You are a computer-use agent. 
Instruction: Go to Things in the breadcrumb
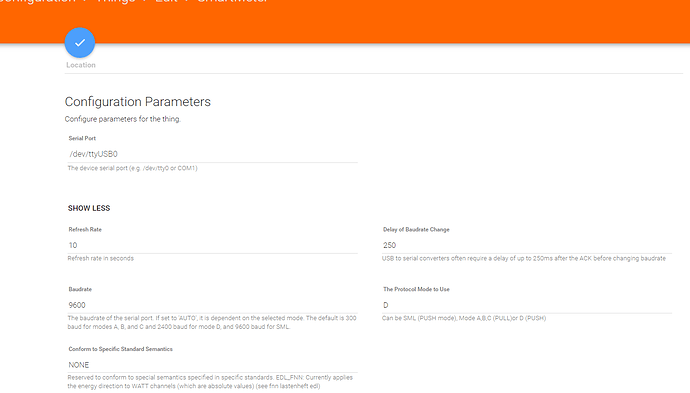[x=116, y=1]
